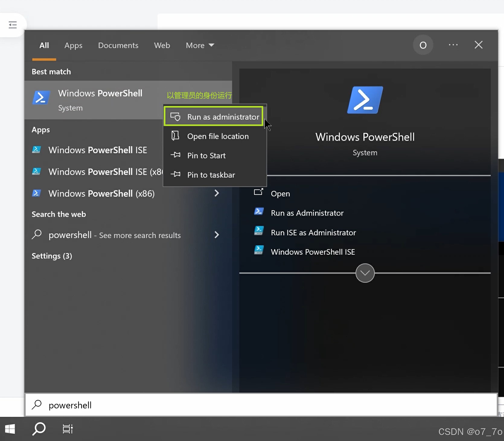The width and height of the screenshot is (504, 441).
Task: Click the magnifier icon beside web result
Action: [37, 234]
